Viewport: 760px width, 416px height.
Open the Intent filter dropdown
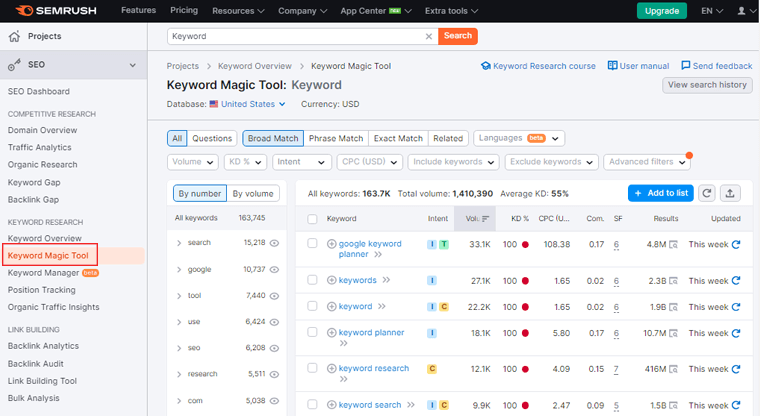click(x=301, y=162)
